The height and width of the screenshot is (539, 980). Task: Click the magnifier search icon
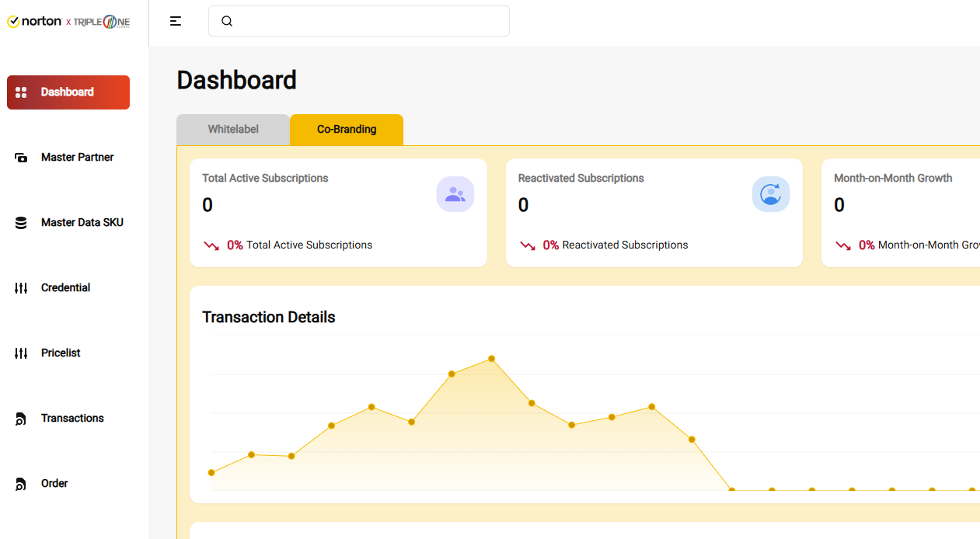point(227,21)
